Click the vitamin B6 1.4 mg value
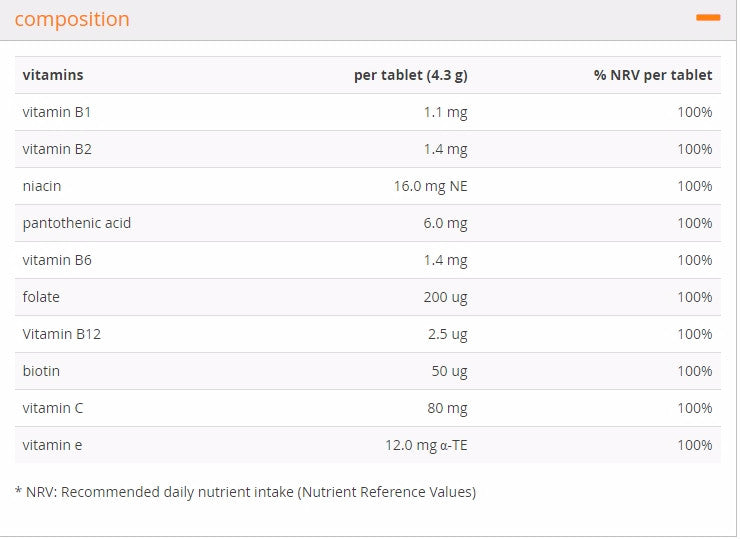 point(446,261)
